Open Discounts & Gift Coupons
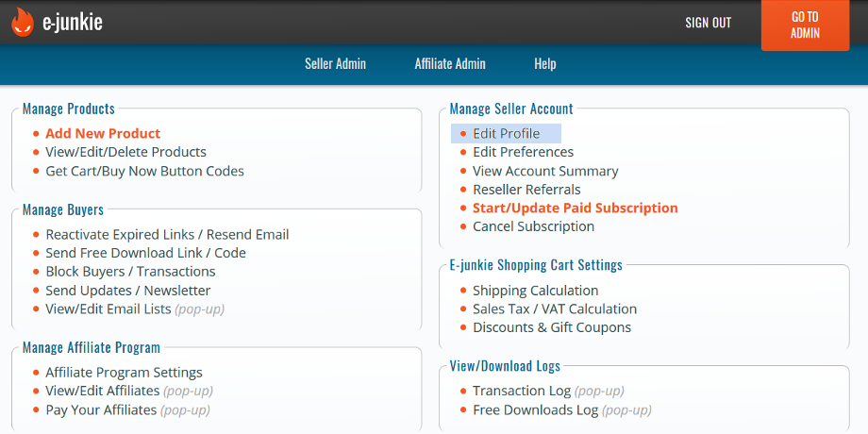Screen dimensions: 868x434 coord(551,327)
